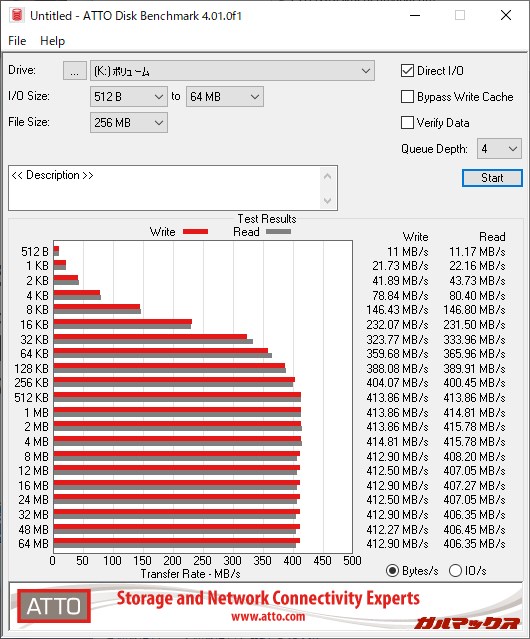Start the benchmark with Start button

[492, 178]
